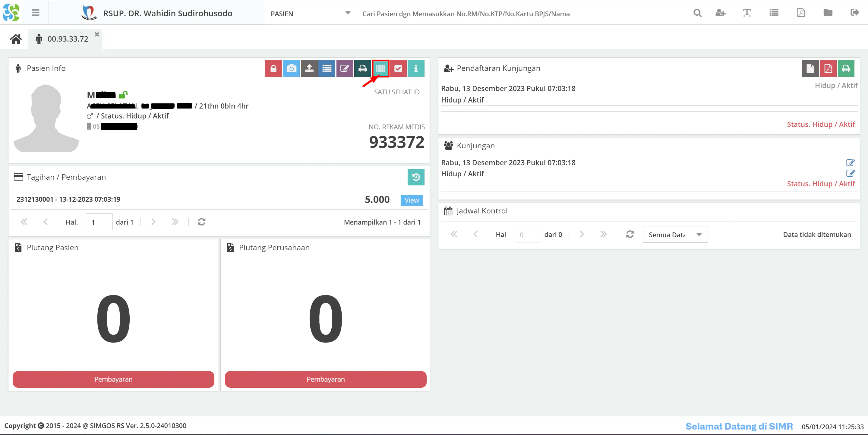
Task: Click the red checkmark button in Pasien Info
Action: tap(398, 68)
